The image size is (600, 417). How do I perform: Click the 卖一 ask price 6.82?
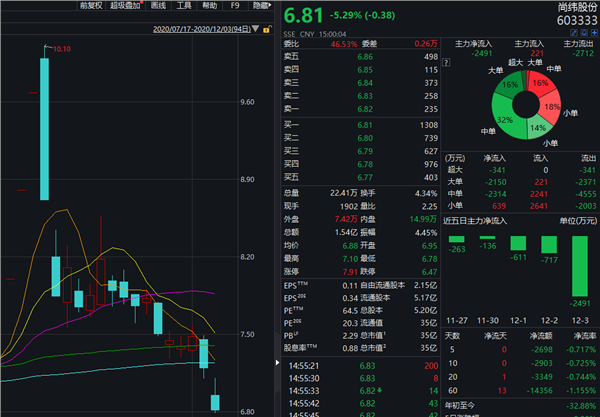(x=365, y=109)
